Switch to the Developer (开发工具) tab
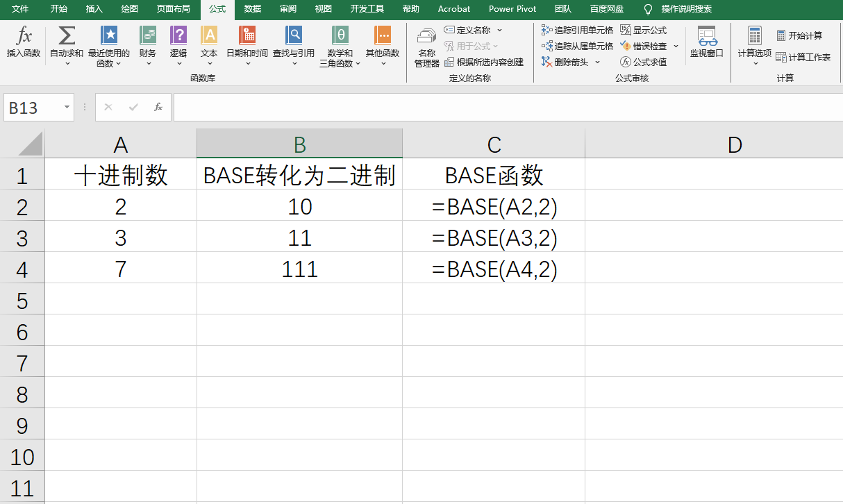The width and height of the screenshot is (843, 504). 367,9
